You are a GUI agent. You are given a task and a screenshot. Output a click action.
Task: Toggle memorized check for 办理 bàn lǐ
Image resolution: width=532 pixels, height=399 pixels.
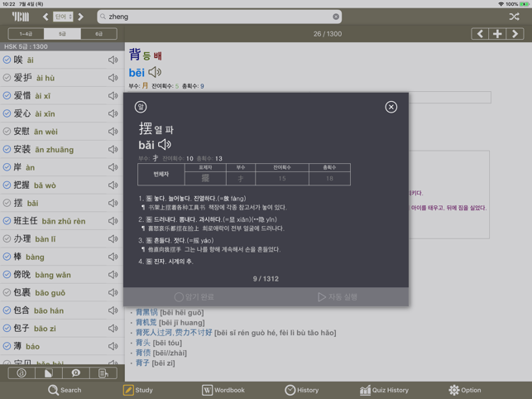pos(7,238)
